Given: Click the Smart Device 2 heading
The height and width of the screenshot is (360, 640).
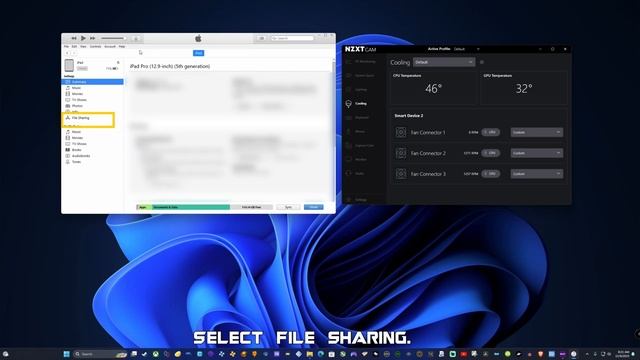Looking at the screenshot, I should pos(409,116).
